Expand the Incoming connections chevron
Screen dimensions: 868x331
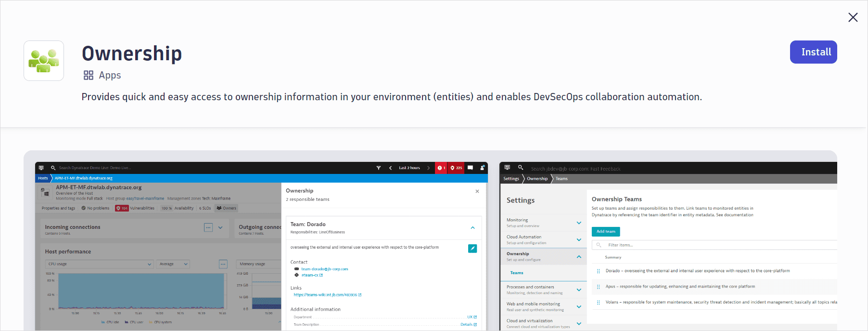point(220,227)
